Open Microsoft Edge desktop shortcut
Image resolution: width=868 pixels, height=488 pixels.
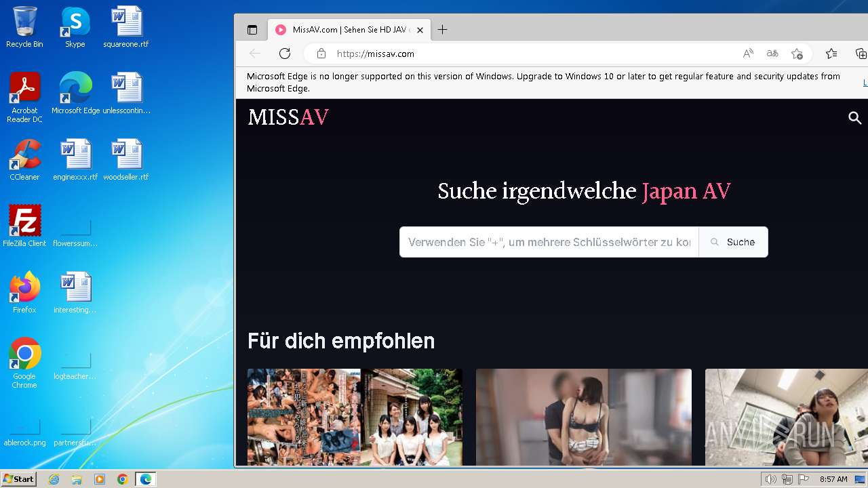[x=75, y=94]
